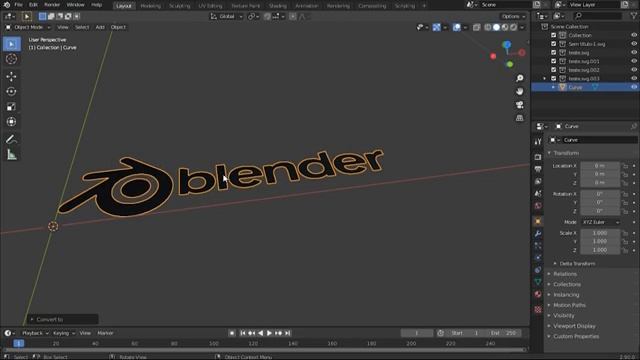This screenshot has width=640, height=360.
Task: Click the pan hand viewport icon
Action: click(520, 91)
